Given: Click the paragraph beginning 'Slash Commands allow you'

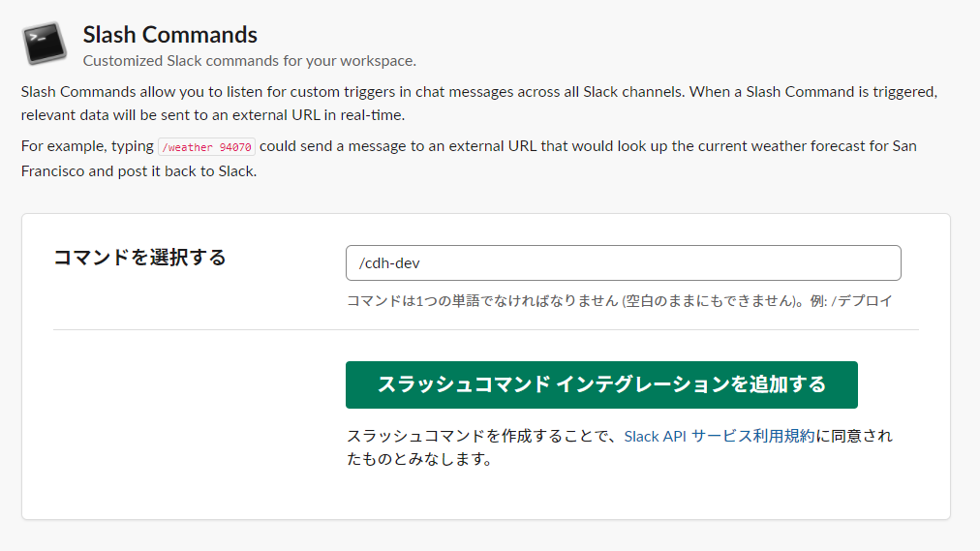Looking at the screenshot, I should pyautogui.click(x=479, y=103).
